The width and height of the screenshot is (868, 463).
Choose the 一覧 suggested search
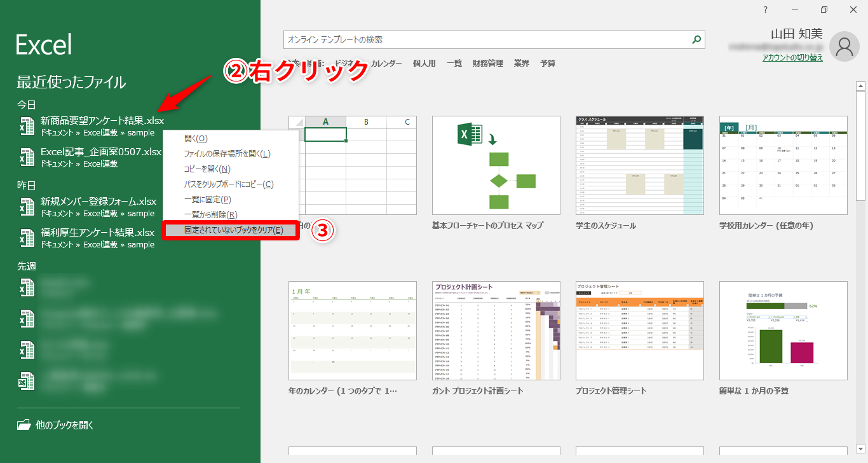[454, 64]
